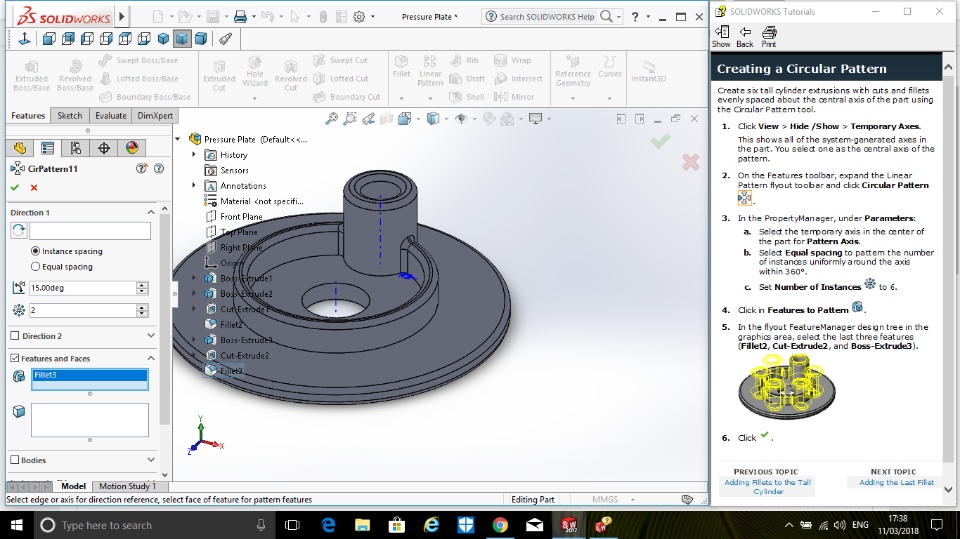Toggle the Features and Faces checkbox

click(x=15, y=358)
